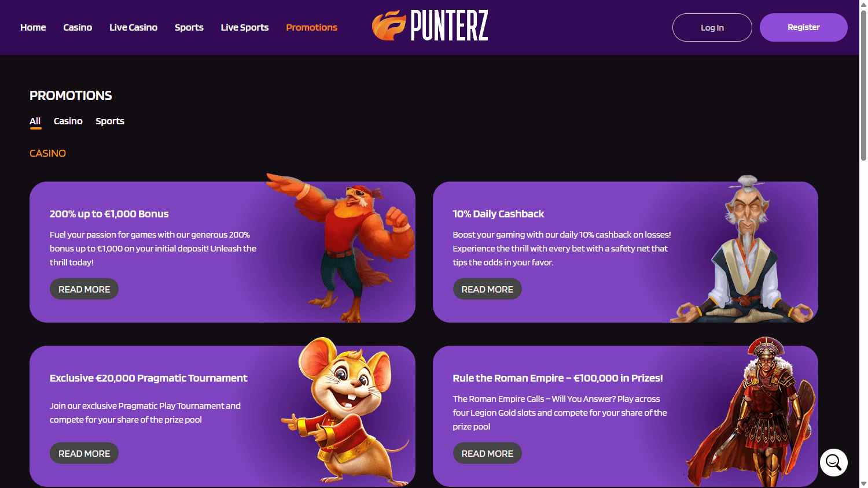
Task: Click the Roman centurion character image
Action: tap(751, 412)
